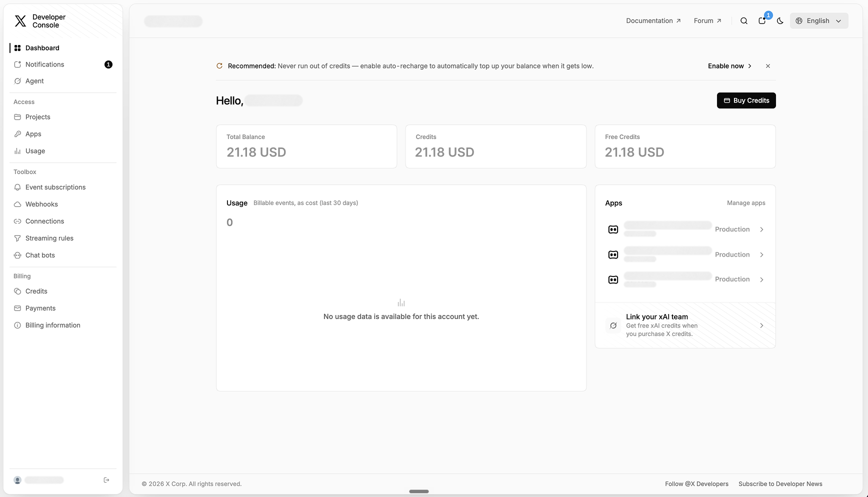
Task: Click the log out icon in sidebar footer
Action: [106, 480]
